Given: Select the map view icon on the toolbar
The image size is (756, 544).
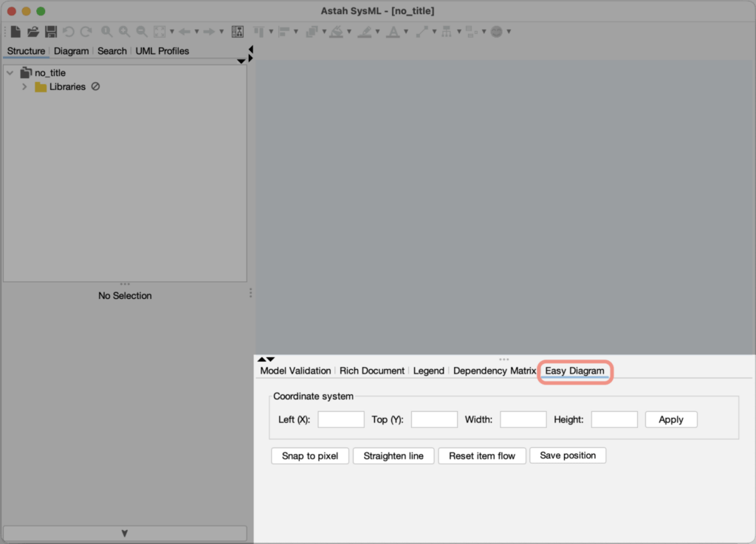Looking at the screenshot, I should click(238, 31).
